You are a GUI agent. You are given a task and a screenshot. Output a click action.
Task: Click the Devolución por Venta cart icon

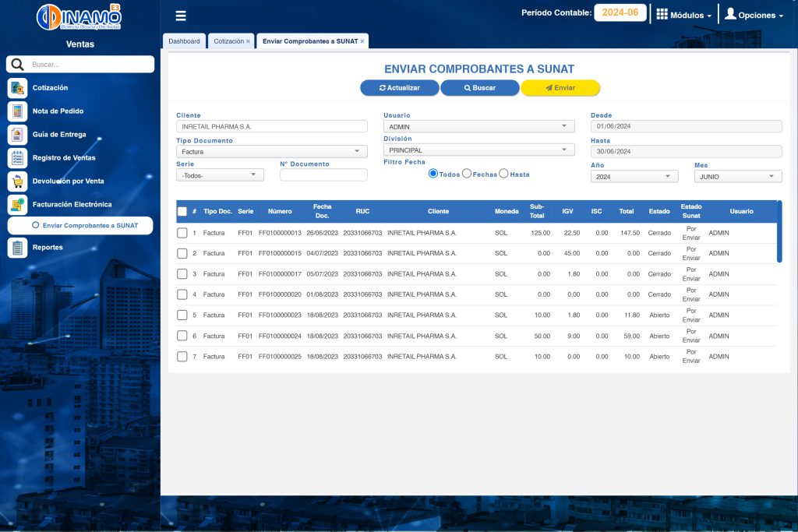tap(17, 181)
